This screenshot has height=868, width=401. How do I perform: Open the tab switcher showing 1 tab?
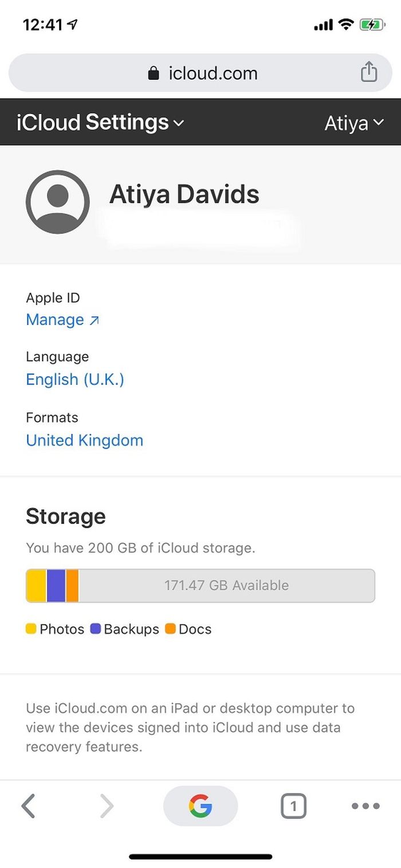click(293, 806)
